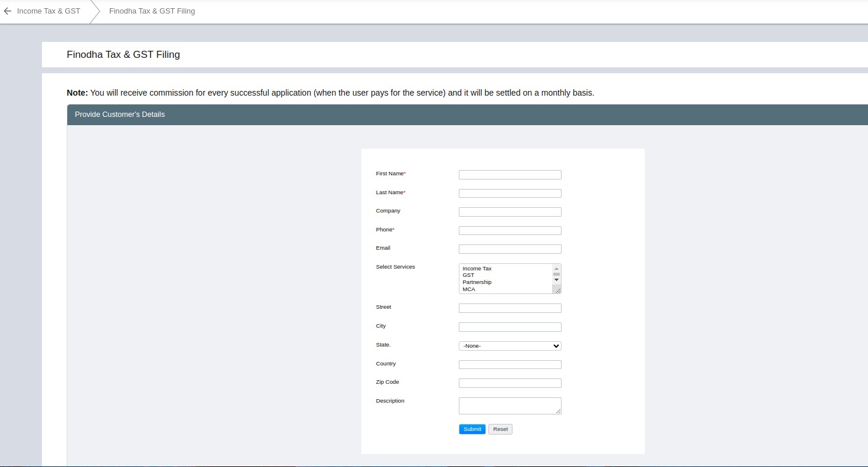Focus the City input field
868x467 pixels.
click(510, 327)
